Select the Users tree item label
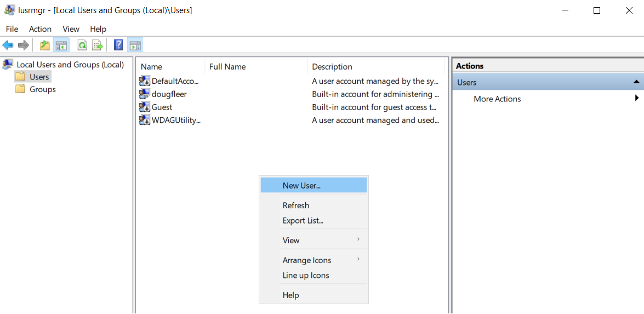Screen dimensions: 644x314 tap(39, 77)
